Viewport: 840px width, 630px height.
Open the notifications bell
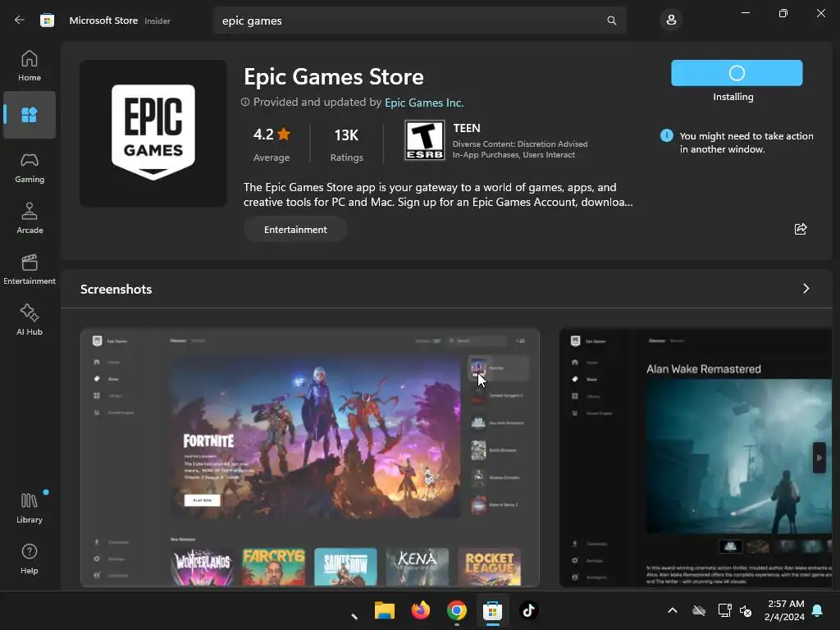[818, 610]
